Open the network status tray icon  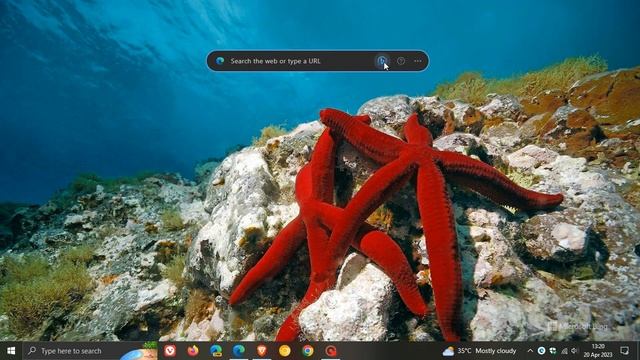(564, 351)
